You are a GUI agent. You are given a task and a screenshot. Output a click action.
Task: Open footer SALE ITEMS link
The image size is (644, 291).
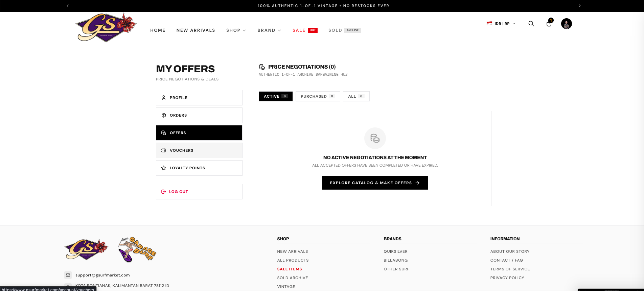coord(290,269)
